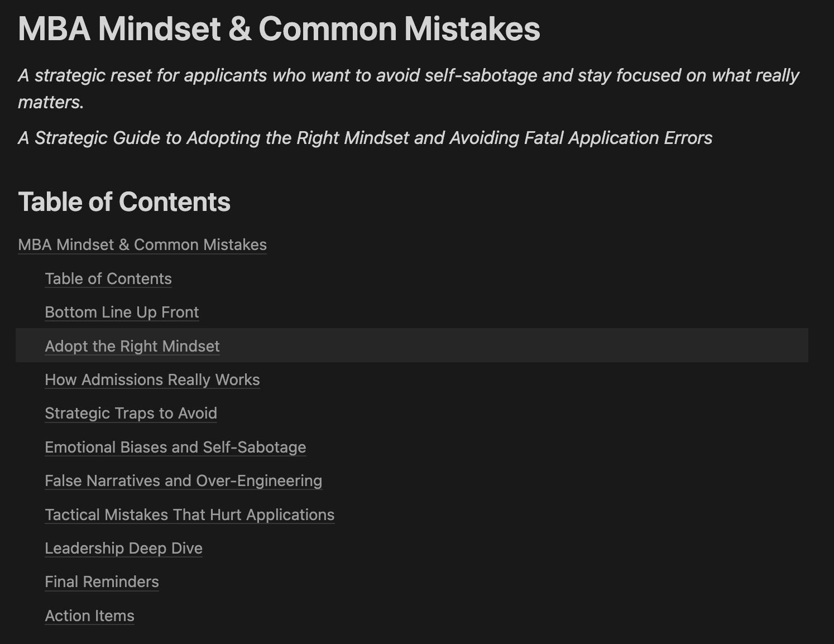This screenshot has height=644, width=834.
Task: Open the 'Action Items' link
Action: [x=89, y=616]
